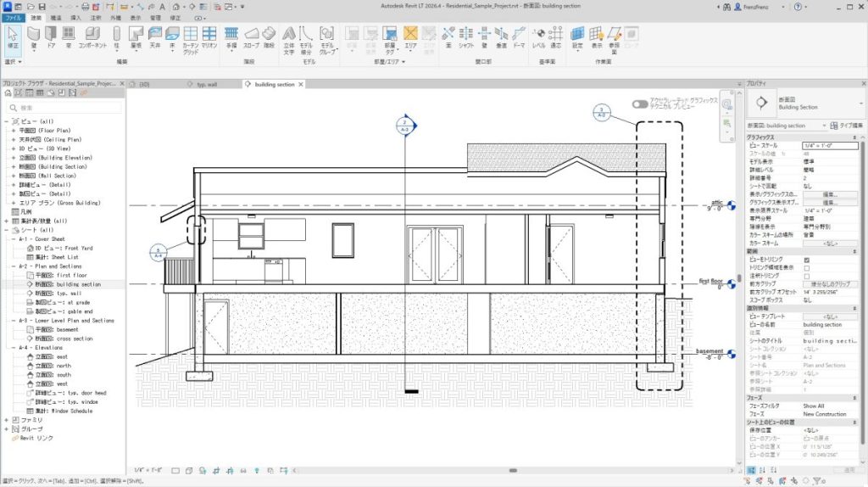Open the ファイル (File) menu tab
868x487 pixels.
click(x=14, y=17)
